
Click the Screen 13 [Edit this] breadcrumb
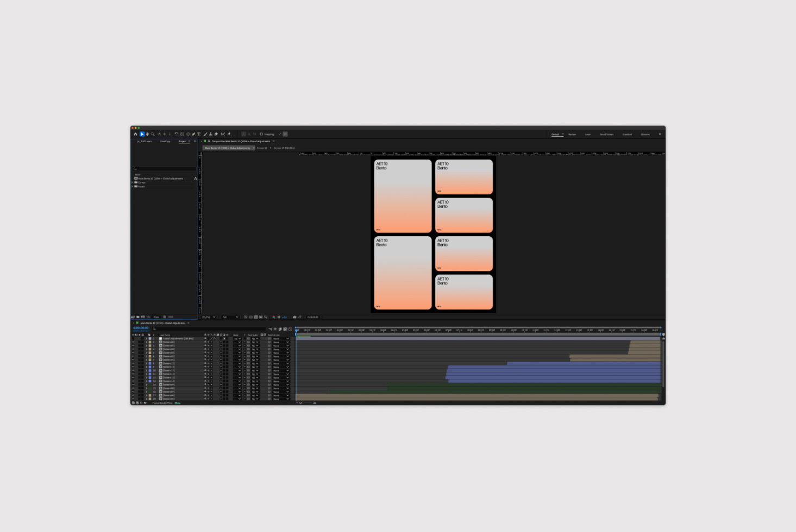[284, 148]
